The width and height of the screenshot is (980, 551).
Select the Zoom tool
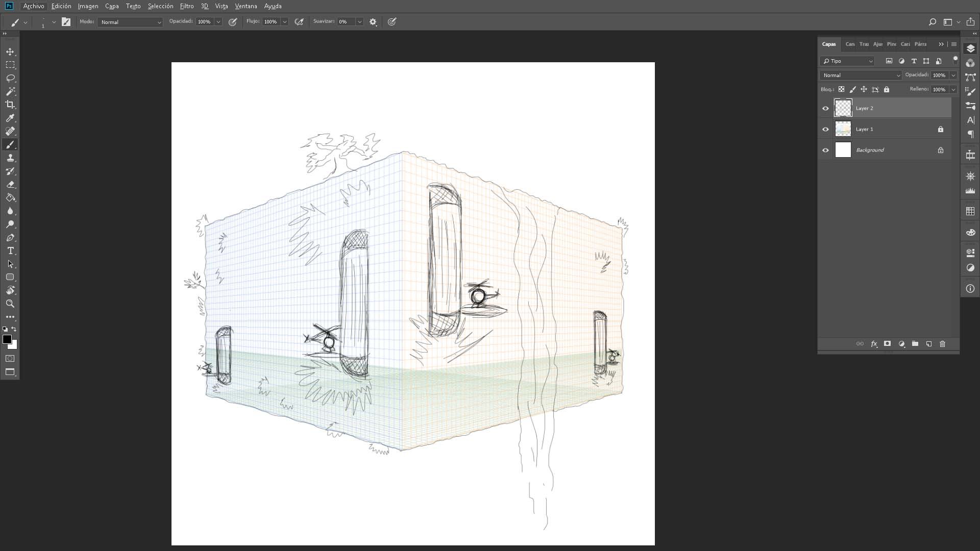[10, 304]
